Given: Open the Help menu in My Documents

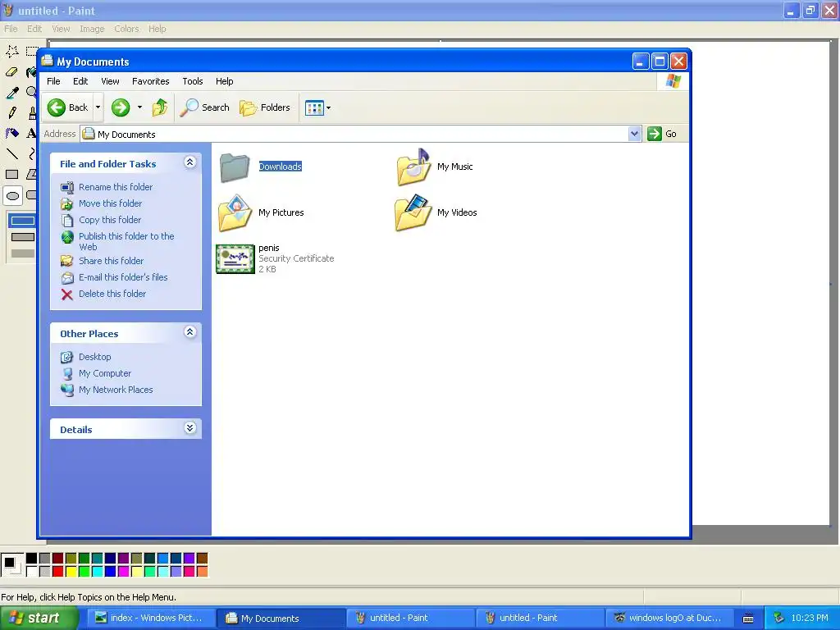Looking at the screenshot, I should (x=225, y=81).
